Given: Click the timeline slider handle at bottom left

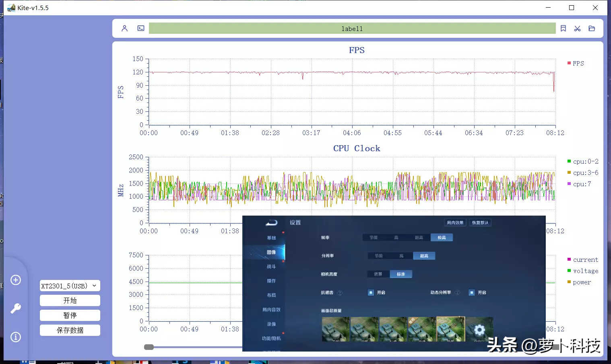Looking at the screenshot, I should pyautogui.click(x=149, y=347).
